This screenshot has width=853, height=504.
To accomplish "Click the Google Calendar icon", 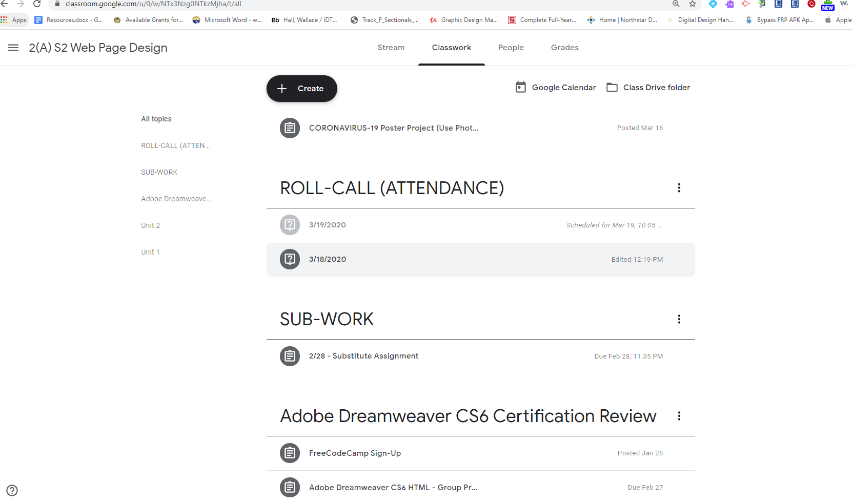I will click(520, 87).
